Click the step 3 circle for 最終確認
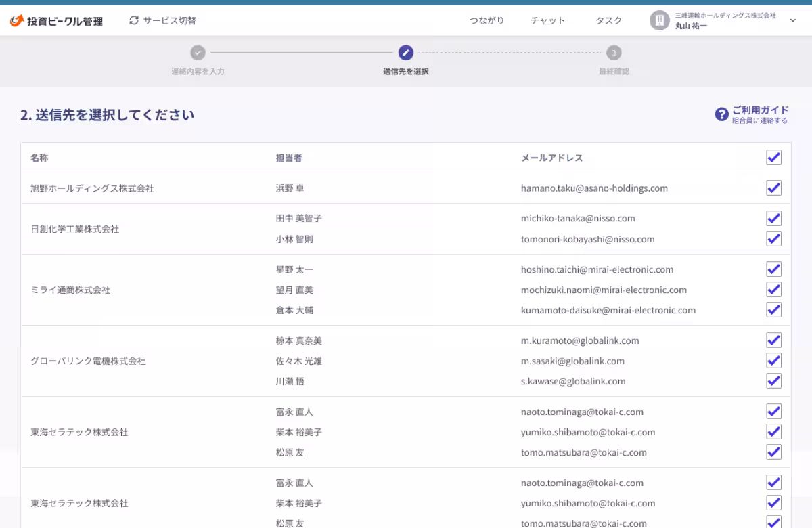Viewport: 812px width, 528px height. click(614, 53)
